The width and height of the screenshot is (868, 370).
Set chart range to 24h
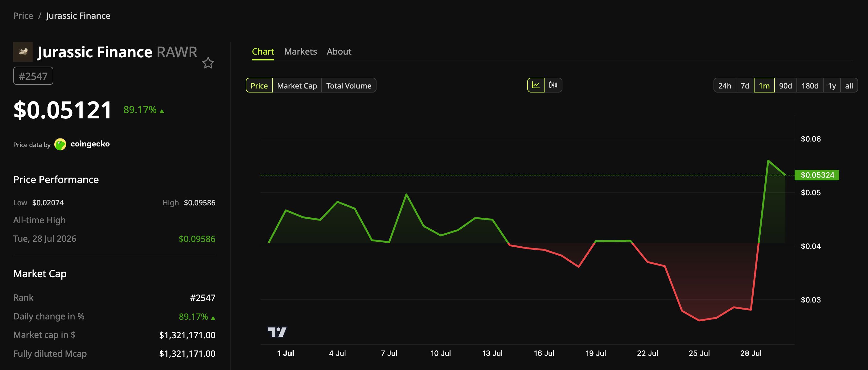click(725, 86)
